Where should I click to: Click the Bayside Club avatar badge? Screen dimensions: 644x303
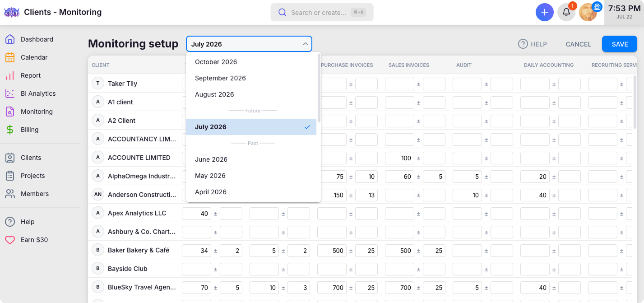click(98, 269)
